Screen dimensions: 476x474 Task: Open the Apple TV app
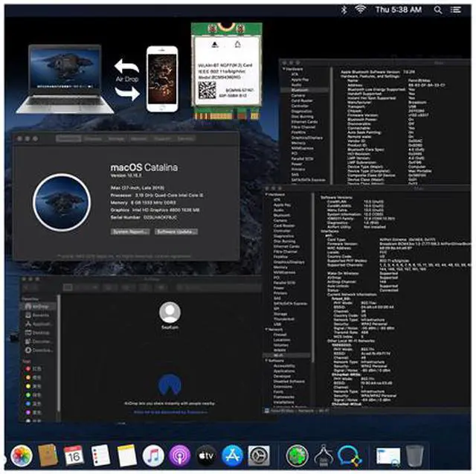206,455
